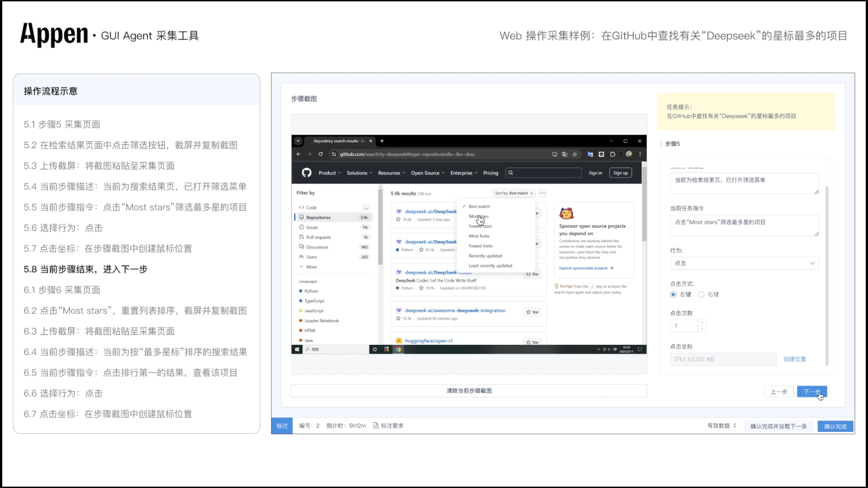This screenshot has height=488, width=868.
Task: Increase 点击次数 using the up stepper
Action: coord(702,323)
